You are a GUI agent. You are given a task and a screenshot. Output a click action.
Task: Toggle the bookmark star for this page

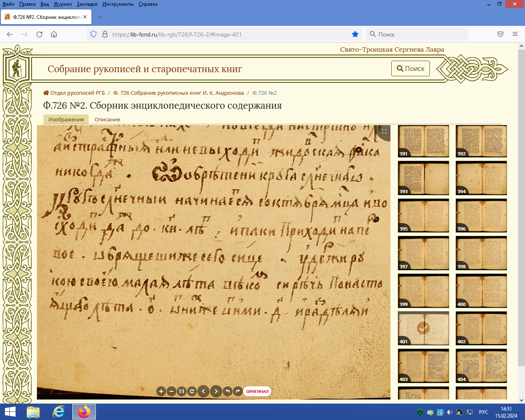pyautogui.click(x=355, y=34)
